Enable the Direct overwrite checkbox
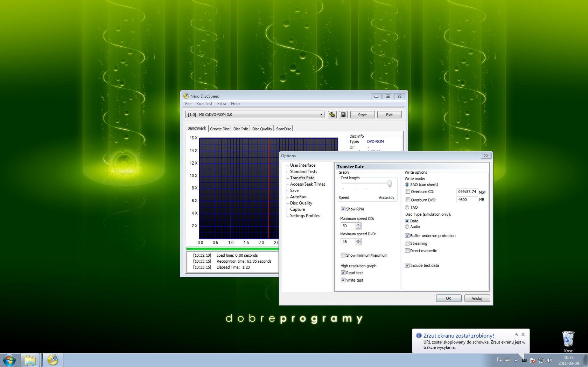This screenshot has height=367, width=588. (x=407, y=251)
